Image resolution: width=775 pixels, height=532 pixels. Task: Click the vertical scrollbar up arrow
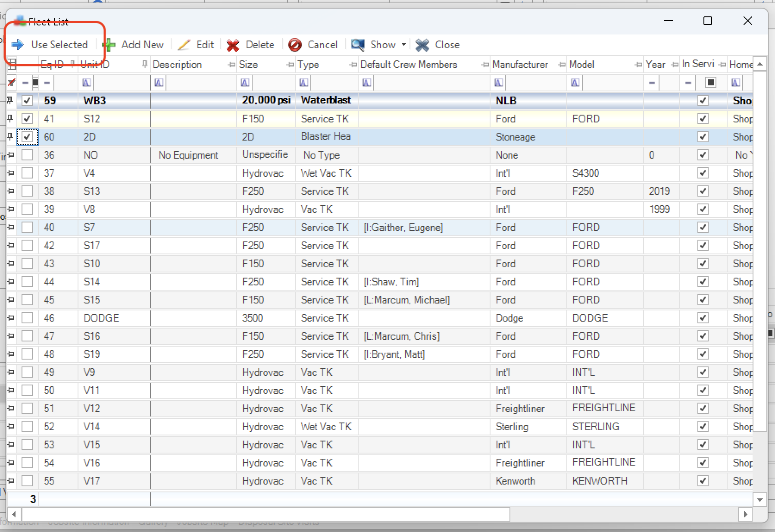click(760, 64)
